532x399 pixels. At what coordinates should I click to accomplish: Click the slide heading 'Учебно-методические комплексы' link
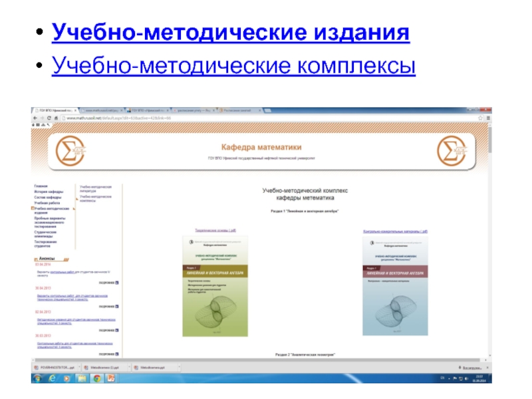pos(233,66)
